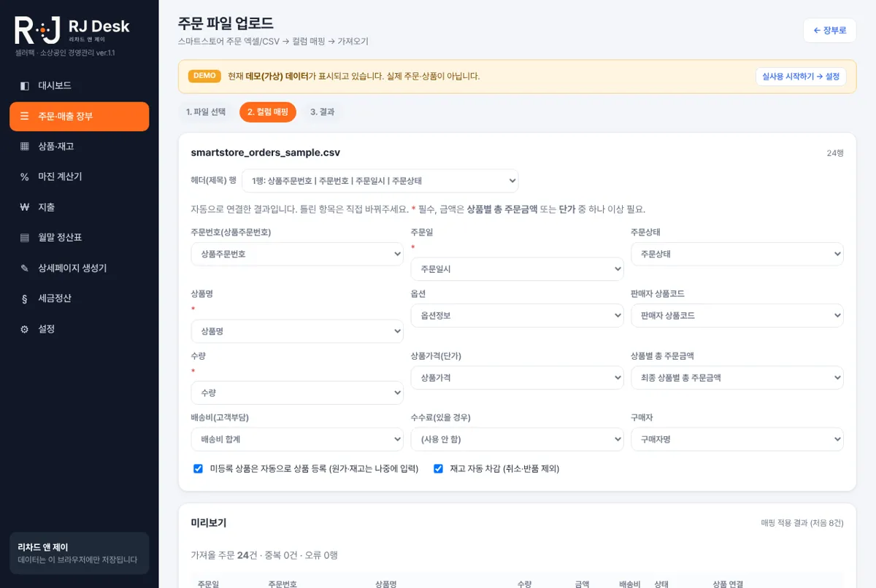Click 실사용 시작하기 → 설정 button
The image size is (876, 588).
pyautogui.click(x=801, y=77)
